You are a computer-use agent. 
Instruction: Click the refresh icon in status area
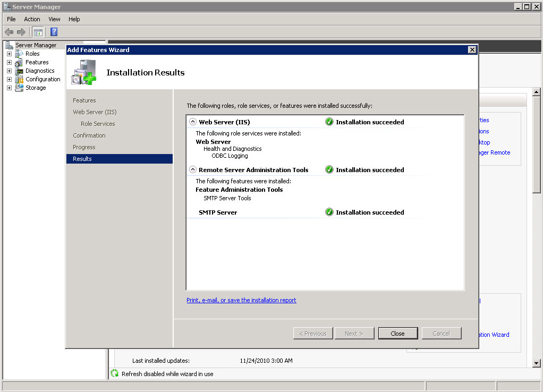coord(115,373)
